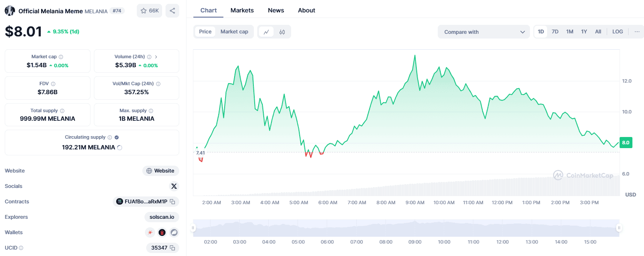Enable LOG scale on chart

[617, 32]
